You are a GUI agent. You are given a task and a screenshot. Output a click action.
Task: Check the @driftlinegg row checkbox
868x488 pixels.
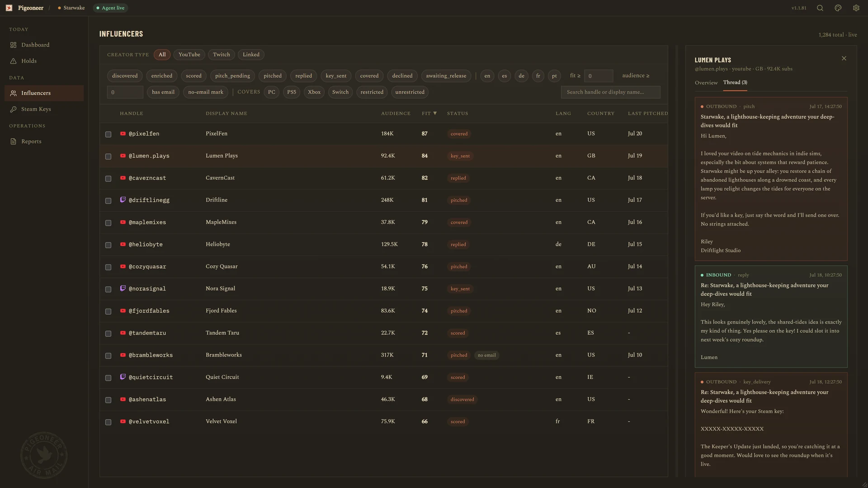tap(108, 201)
